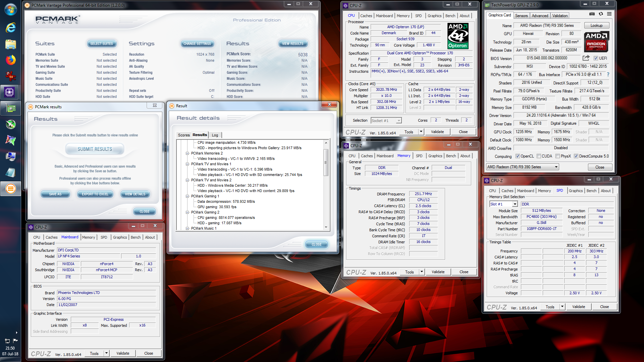Toggle the UEFI checkbox in GPU-Z
The image size is (644, 362).
[x=596, y=58]
